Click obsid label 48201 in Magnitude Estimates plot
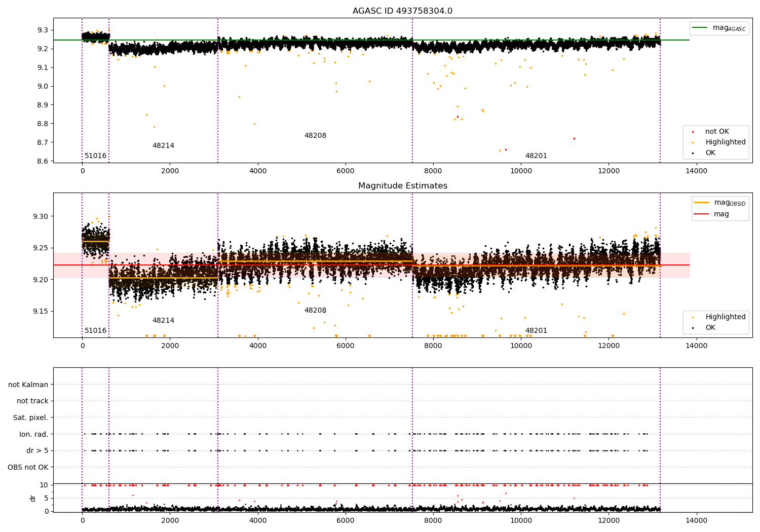This screenshot has width=760, height=532. tap(536, 331)
